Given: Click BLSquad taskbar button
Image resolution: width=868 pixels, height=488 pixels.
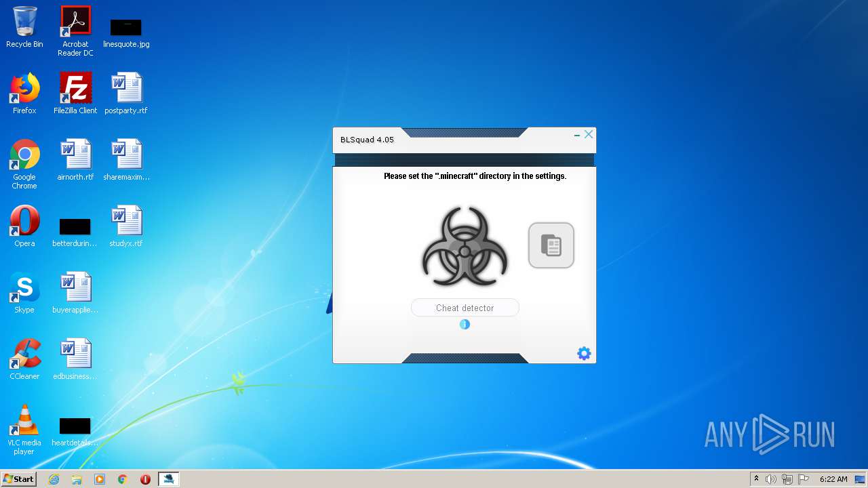Looking at the screenshot, I should 168,479.
